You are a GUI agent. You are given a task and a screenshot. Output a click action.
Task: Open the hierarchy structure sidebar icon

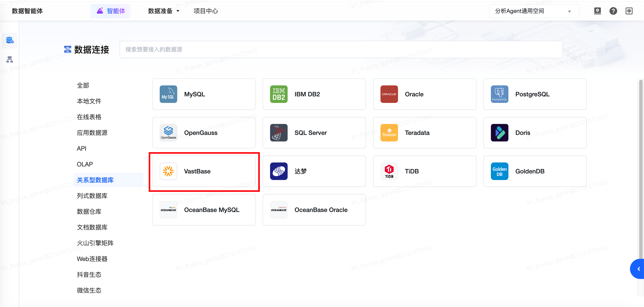(10, 60)
